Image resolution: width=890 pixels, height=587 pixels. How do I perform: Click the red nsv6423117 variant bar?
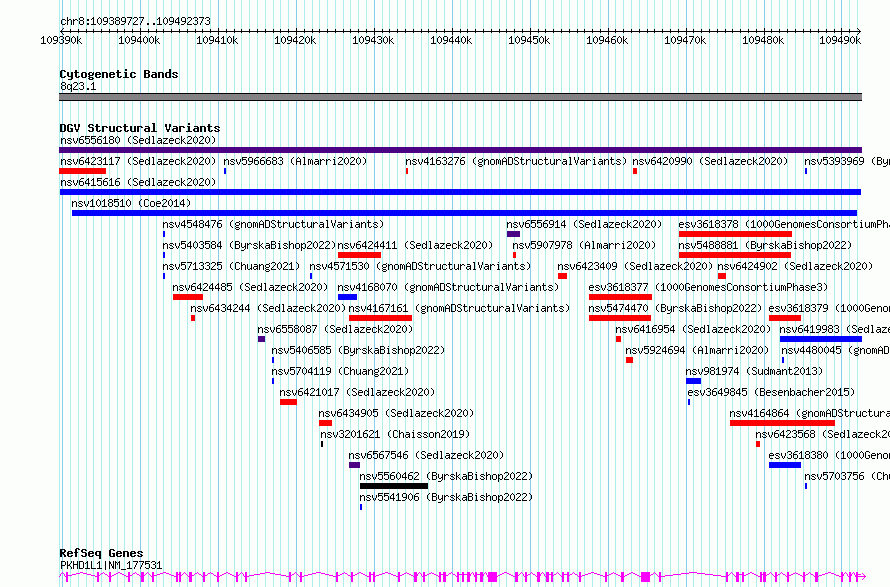point(82,171)
